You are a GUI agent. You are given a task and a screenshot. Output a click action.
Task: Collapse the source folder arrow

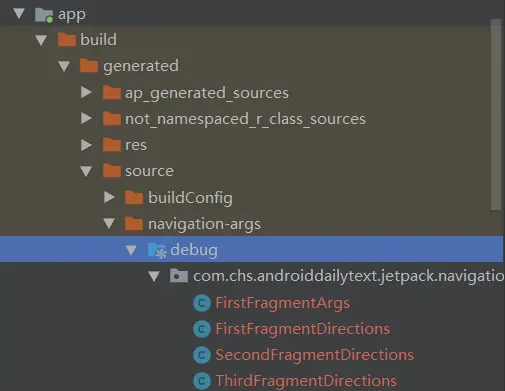coord(86,171)
